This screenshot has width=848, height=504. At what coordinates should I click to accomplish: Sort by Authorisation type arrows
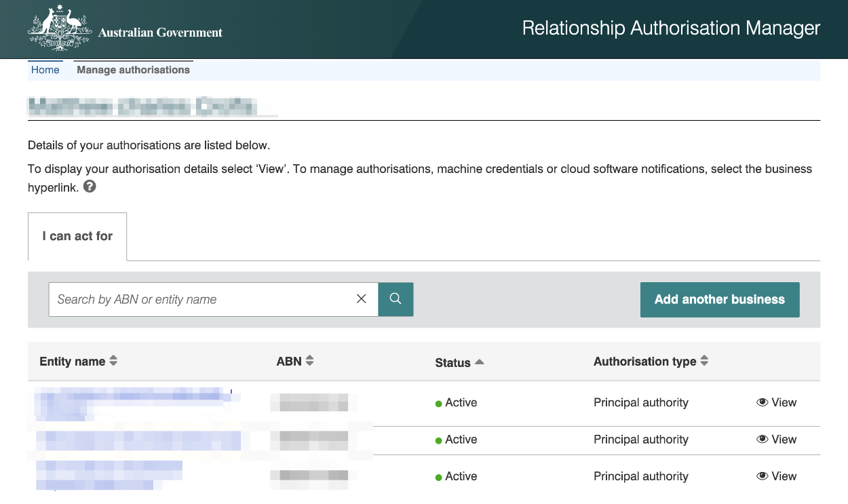coord(704,361)
